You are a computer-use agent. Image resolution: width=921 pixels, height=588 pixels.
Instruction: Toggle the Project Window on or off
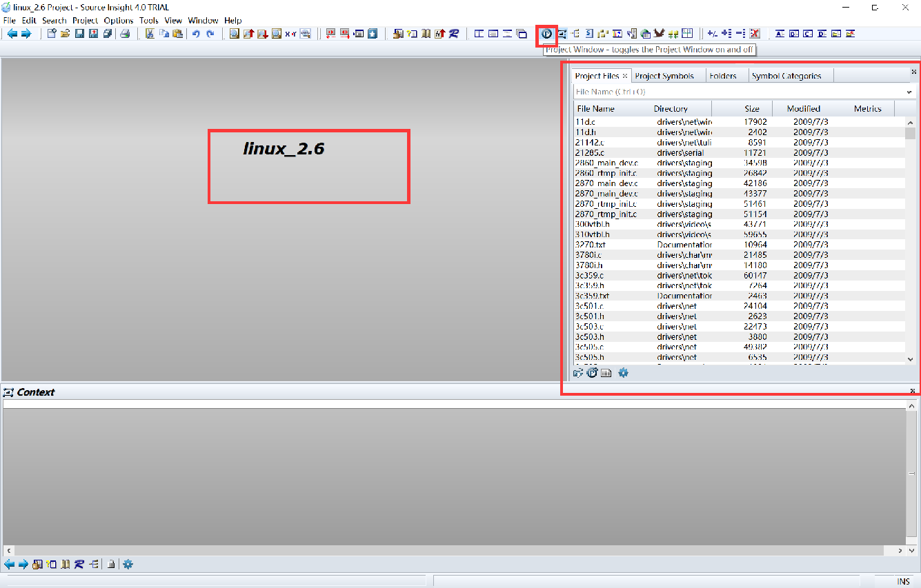point(546,33)
